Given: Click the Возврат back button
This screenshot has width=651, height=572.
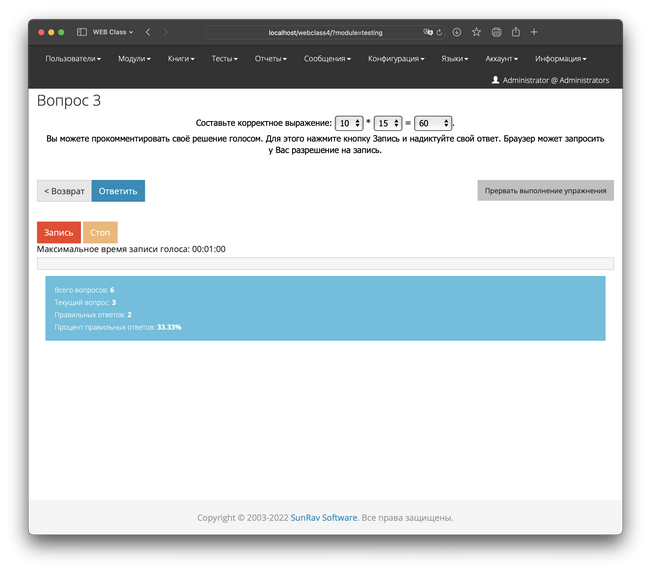Looking at the screenshot, I should (64, 191).
